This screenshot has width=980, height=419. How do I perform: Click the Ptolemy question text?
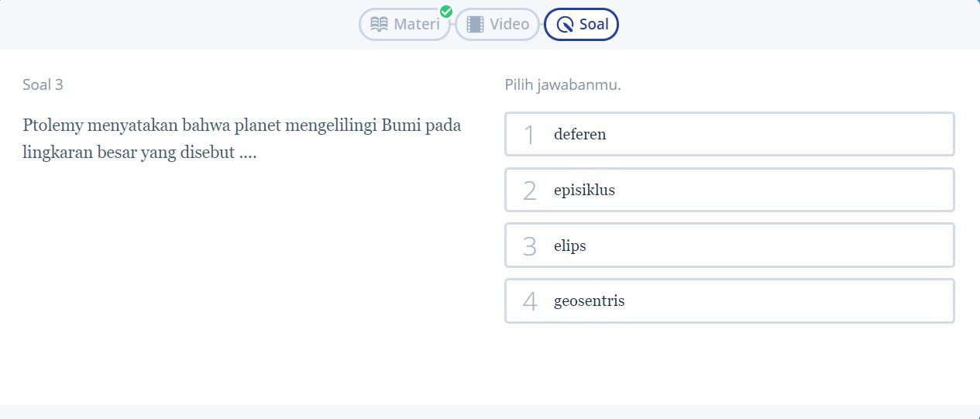(242, 139)
